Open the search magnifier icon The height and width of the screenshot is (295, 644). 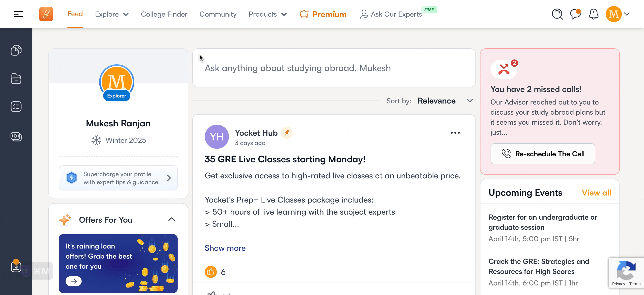[557, 14]
